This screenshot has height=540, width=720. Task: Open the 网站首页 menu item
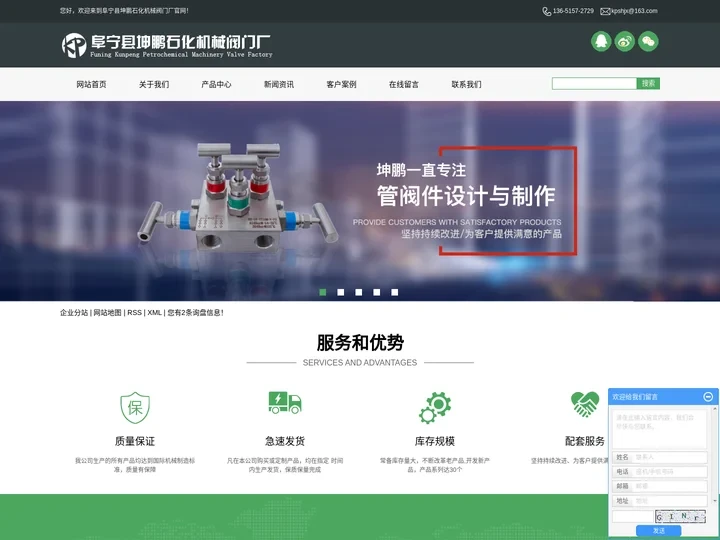point(91,84)
